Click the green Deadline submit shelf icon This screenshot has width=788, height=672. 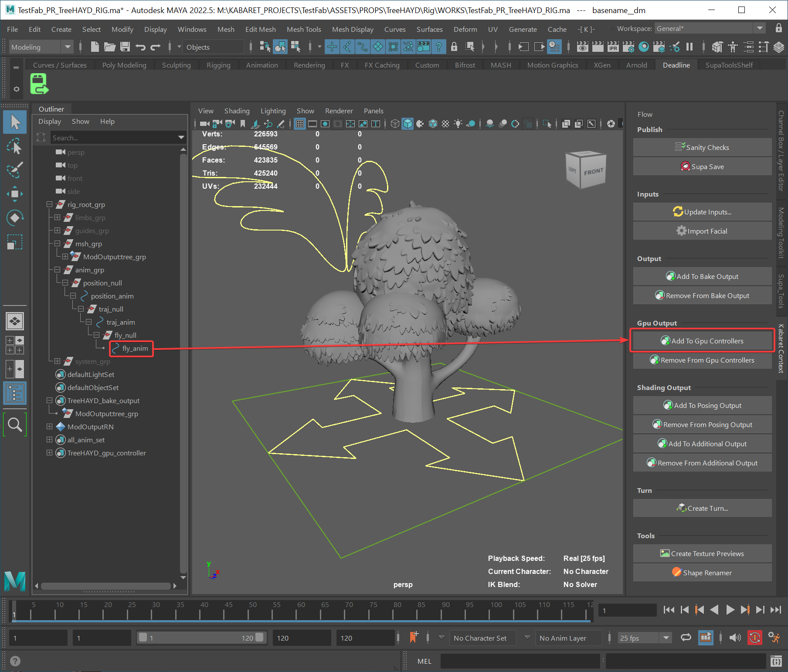tap(39, 84)
